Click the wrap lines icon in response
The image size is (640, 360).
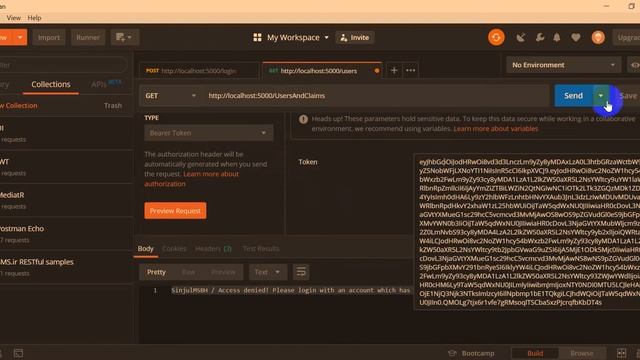click(x=301, y=272)
